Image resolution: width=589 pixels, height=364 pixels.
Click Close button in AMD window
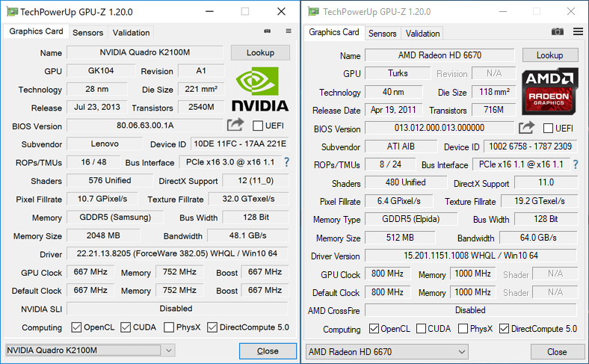(557, 352)
